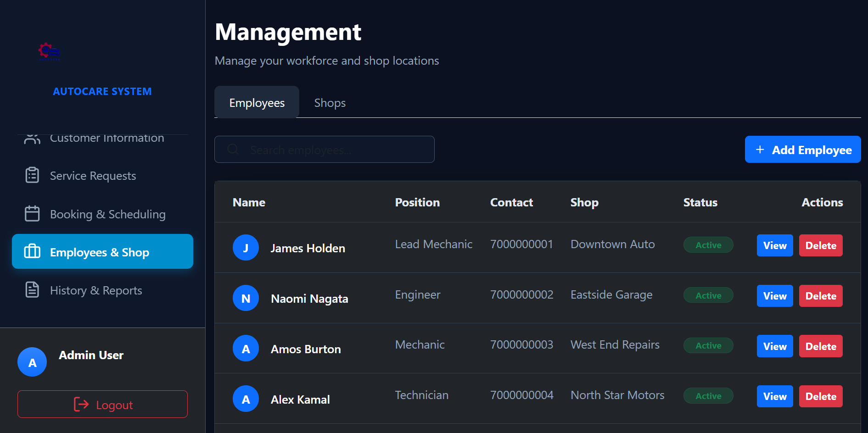Click Amos Burton's Mechanic position cell
The height and width of the screenshot is (433, 868).
420,344
